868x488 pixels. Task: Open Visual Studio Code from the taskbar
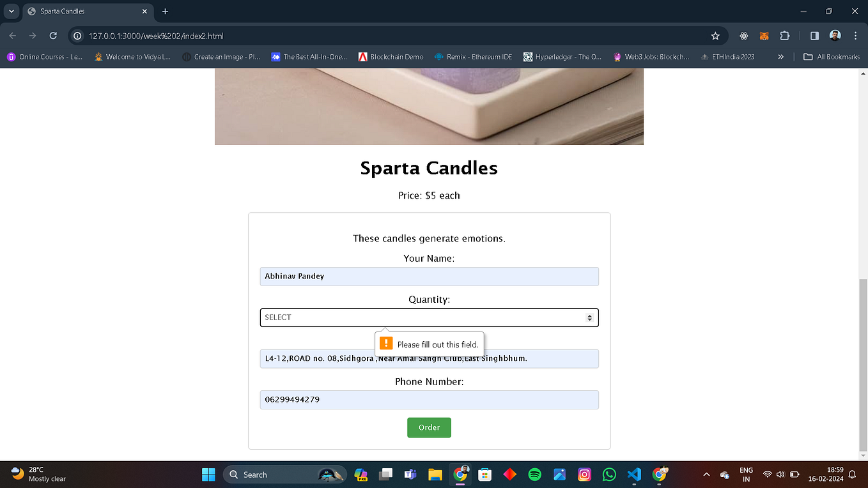click(633, 474)
